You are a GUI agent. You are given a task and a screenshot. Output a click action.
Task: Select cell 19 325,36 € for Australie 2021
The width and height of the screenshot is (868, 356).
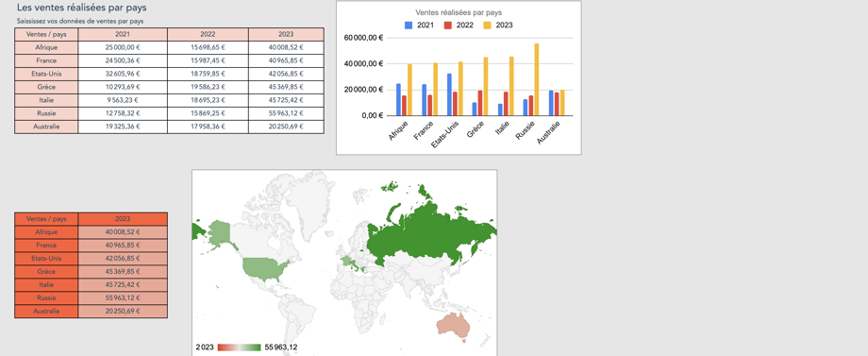click(x=123, y=127)
